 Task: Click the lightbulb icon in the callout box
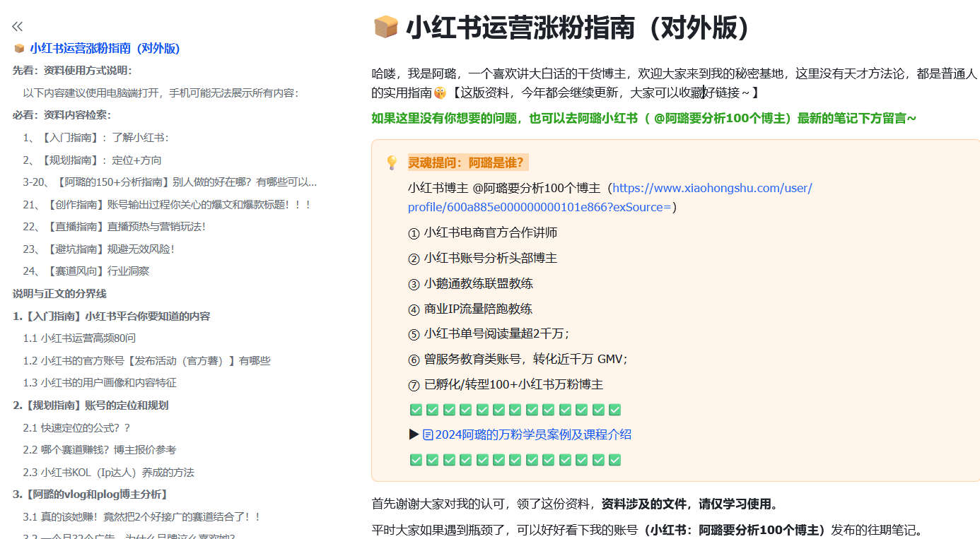392,163
